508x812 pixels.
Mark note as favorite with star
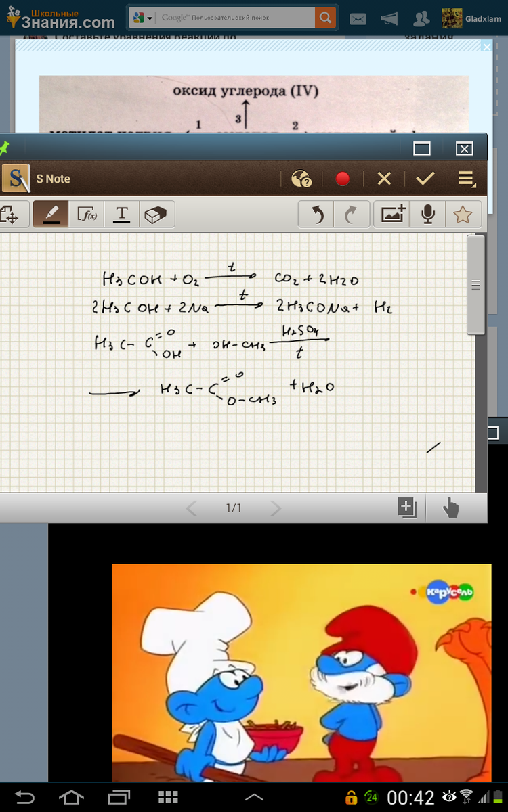(x=463, y=215)
